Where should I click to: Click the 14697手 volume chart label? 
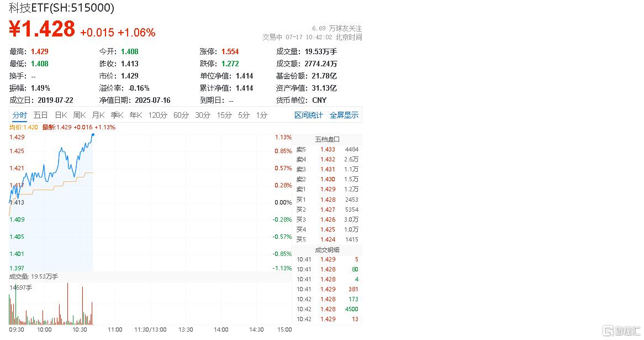click(x=20, y=287)
